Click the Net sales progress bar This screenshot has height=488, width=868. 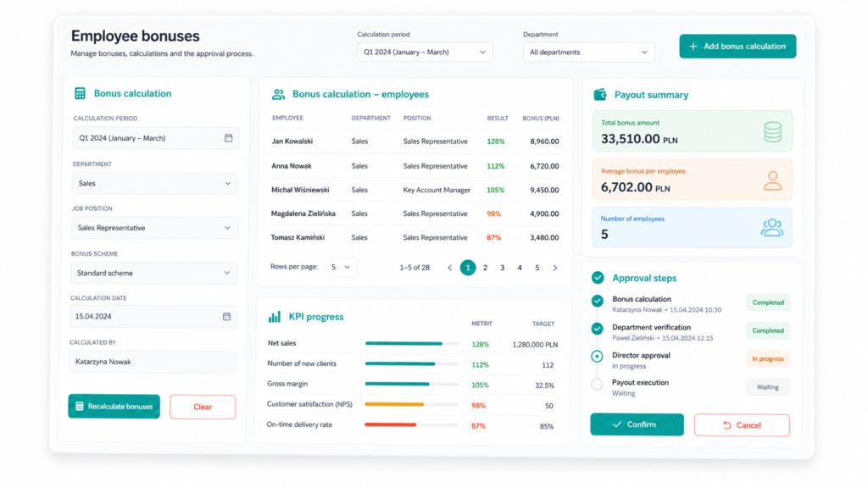pos(412,344)
